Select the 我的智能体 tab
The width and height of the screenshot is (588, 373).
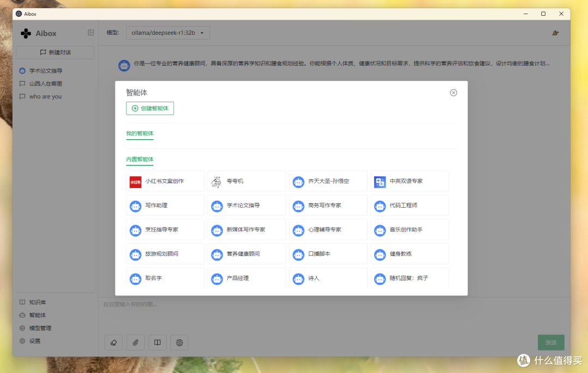click(x=139, y=133)
